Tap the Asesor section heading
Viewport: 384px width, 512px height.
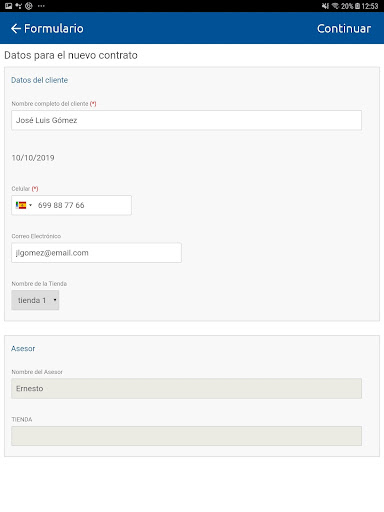tap(23, 349)
